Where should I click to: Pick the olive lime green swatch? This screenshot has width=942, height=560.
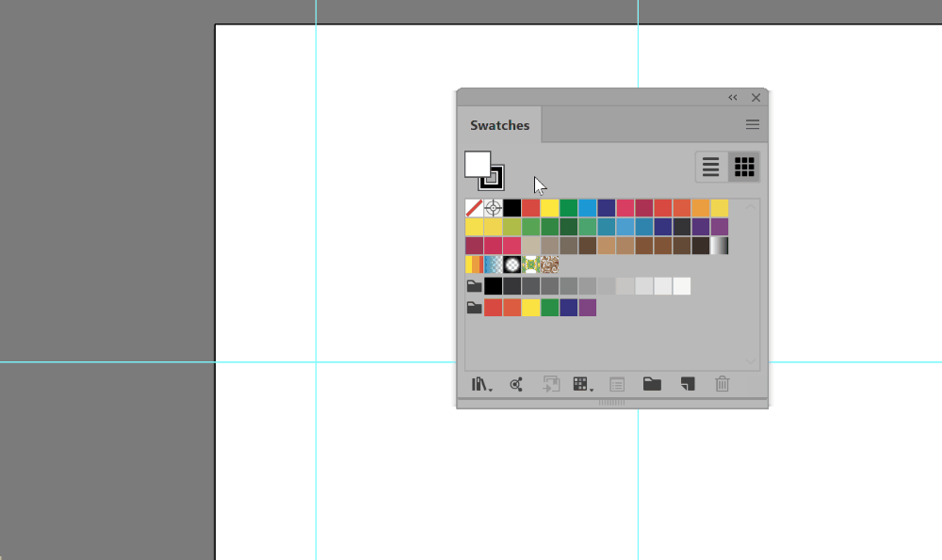pyautogui.click(x=512, y=227)
